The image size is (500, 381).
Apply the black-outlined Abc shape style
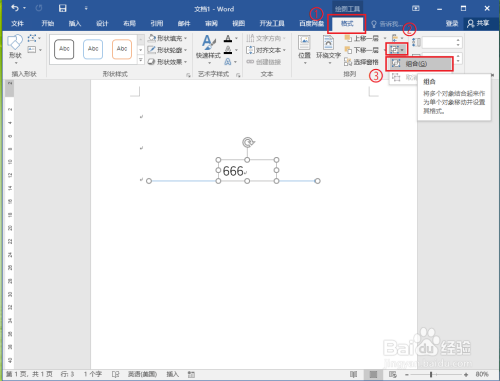(x=64, y=49)
